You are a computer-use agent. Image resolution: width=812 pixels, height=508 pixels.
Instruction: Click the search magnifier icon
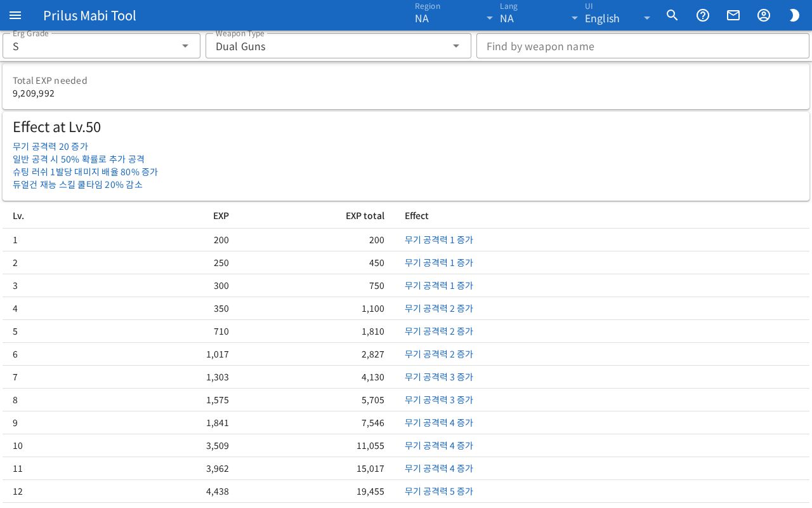click(x=672, y=15)
